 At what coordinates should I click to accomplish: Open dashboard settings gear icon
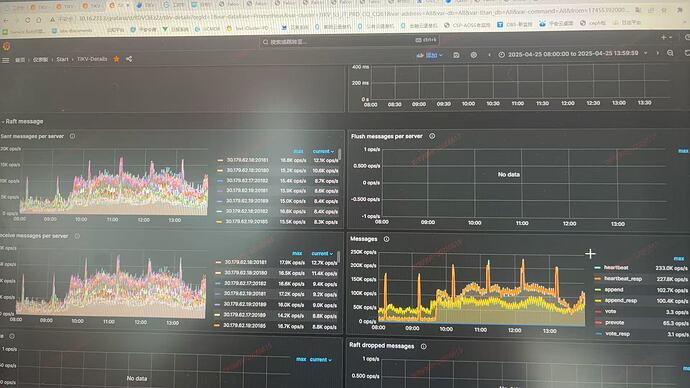[473, 55]
